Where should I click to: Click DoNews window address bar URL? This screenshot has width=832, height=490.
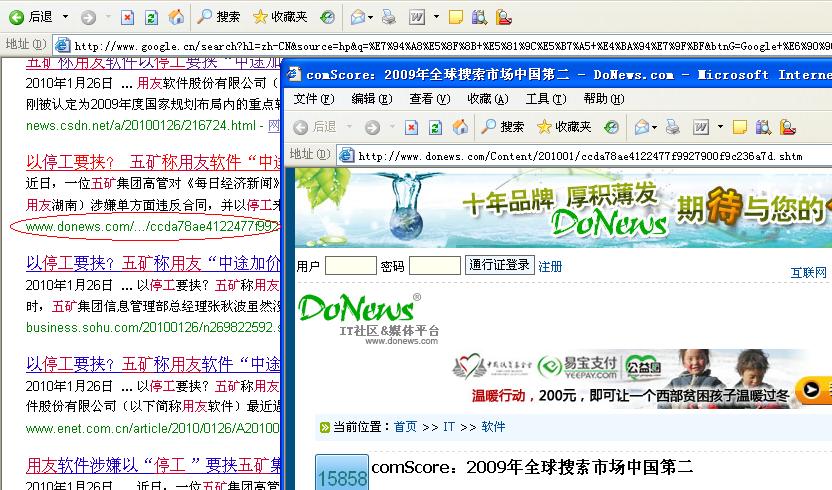[580, 156]
